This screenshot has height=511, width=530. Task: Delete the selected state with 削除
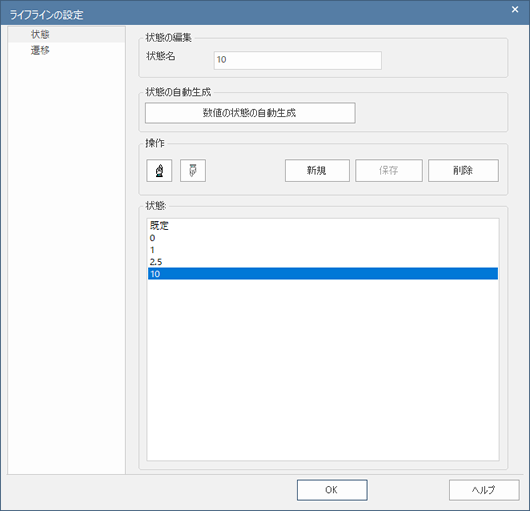pos(463,171)
